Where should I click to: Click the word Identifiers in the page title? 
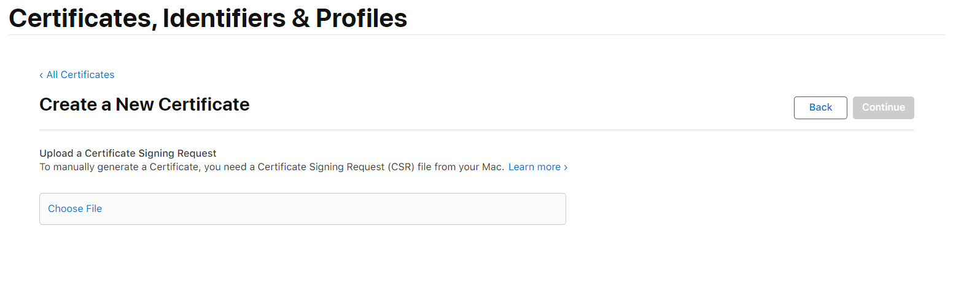tap(224, 18)
